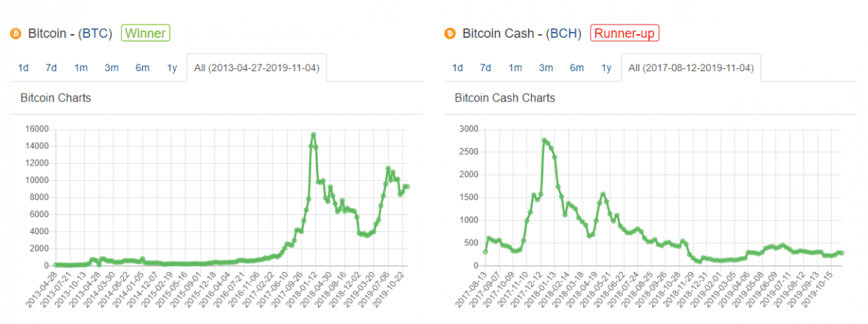868x324 pixels.
Task: Show Bitcoin Cash 3m price range
Action: point(545,68)
